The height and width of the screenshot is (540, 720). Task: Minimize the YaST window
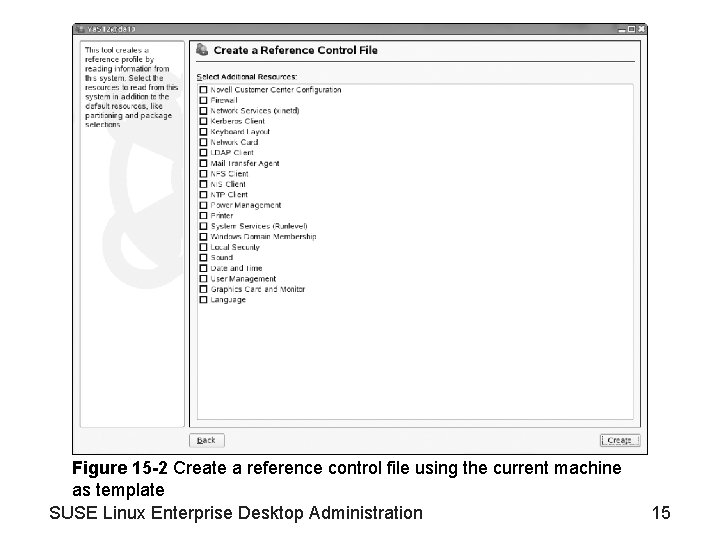pos(622,29)
